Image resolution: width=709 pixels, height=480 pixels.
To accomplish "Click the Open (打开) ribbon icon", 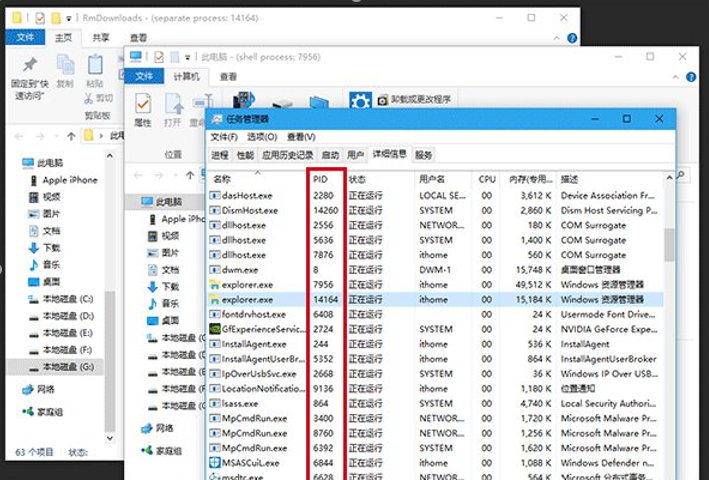I will (173, 104).
